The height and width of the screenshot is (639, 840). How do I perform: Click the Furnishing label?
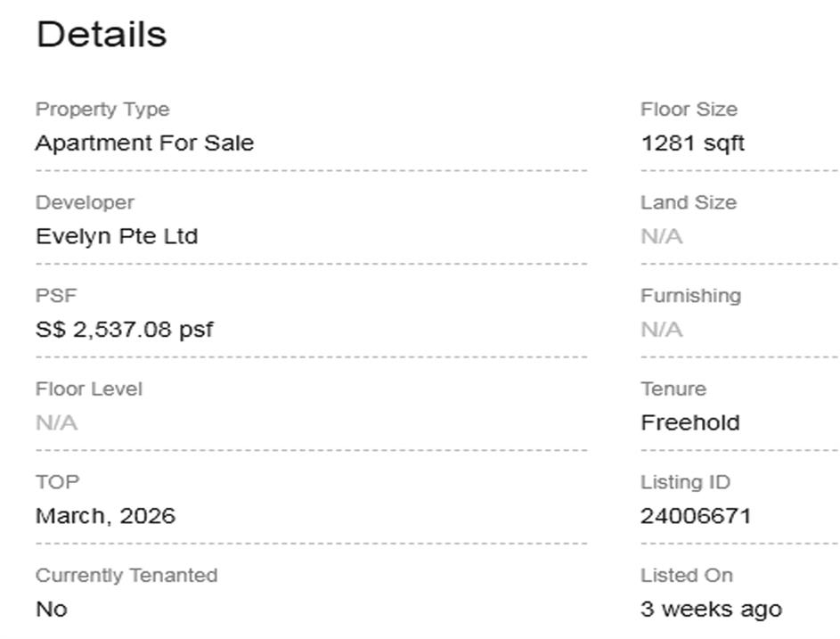690,296
